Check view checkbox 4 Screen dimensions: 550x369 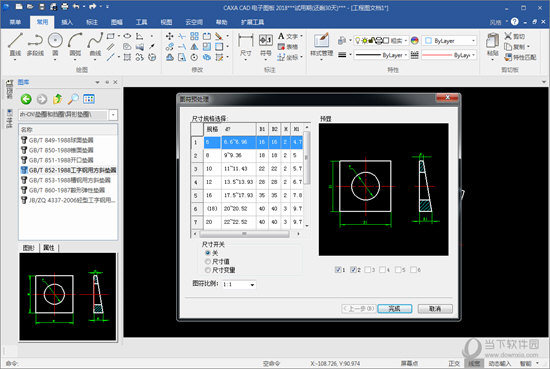coord(383,269)
